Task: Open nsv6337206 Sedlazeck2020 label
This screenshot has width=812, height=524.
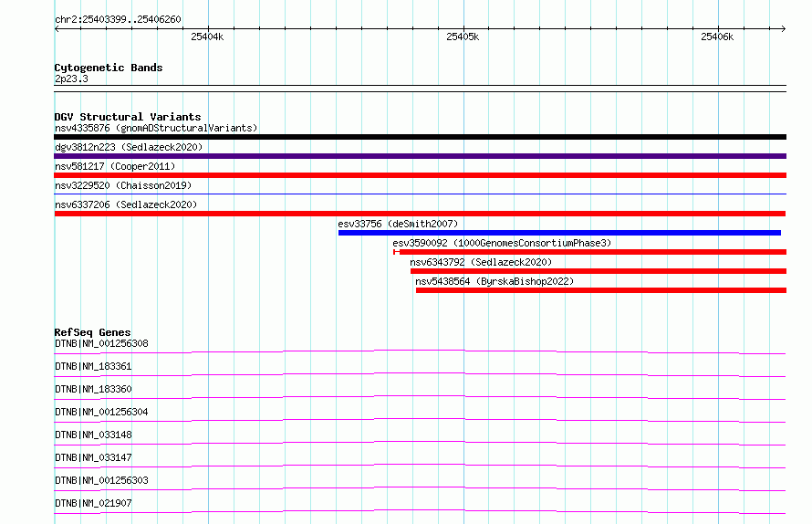Action: [126, 204]
